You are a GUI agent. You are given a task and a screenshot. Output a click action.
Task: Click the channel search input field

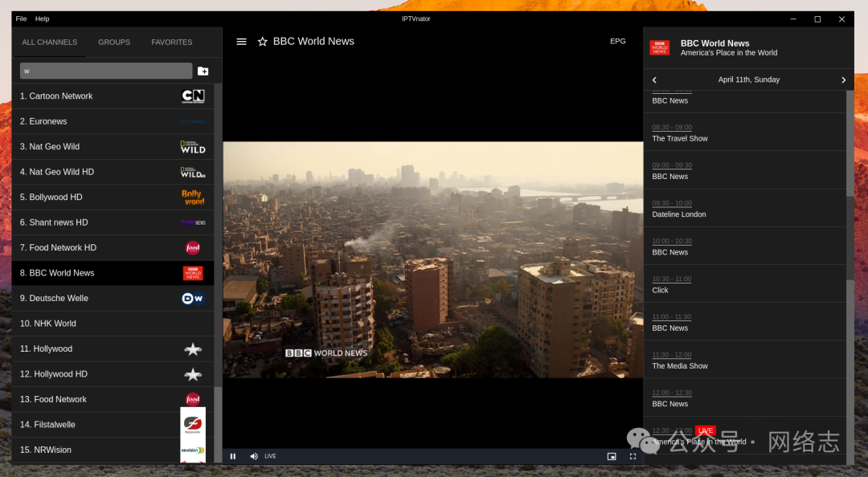[x=105, y=71]
